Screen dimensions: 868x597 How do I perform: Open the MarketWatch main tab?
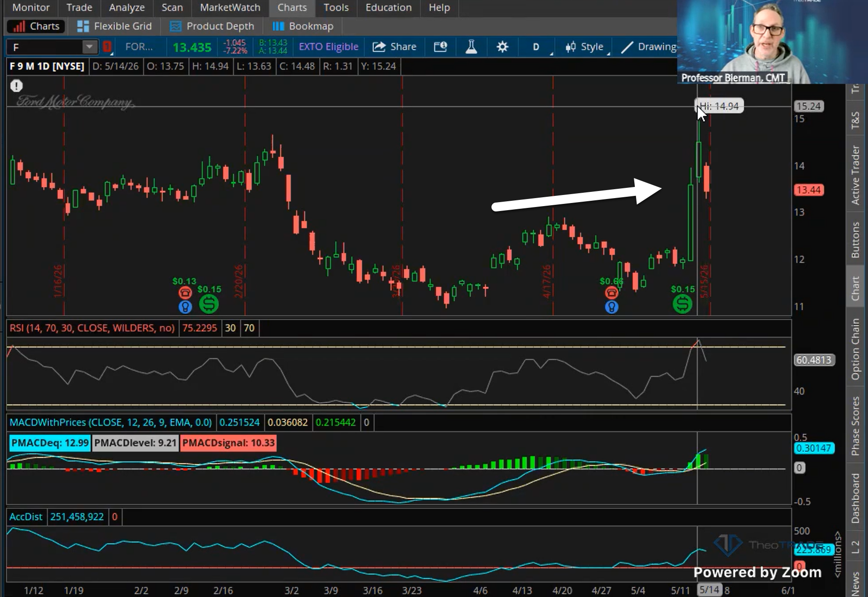click(230, 8)
